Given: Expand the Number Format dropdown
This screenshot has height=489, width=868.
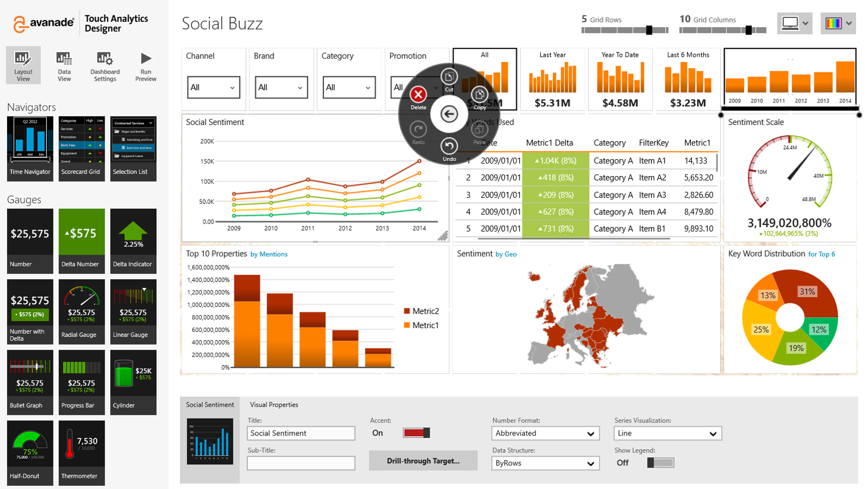Looking at the screenshot, I should 545,433.
